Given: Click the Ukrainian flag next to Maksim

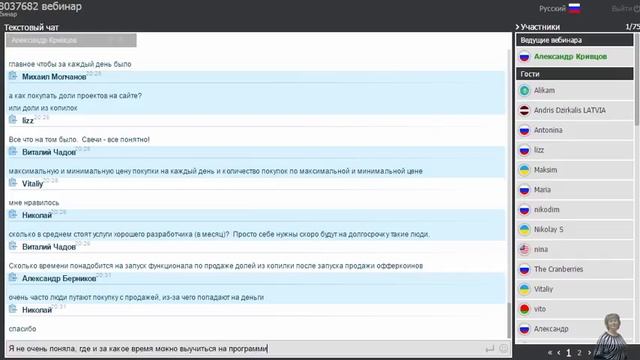Looking at the screenshot, I should [524, 170].
